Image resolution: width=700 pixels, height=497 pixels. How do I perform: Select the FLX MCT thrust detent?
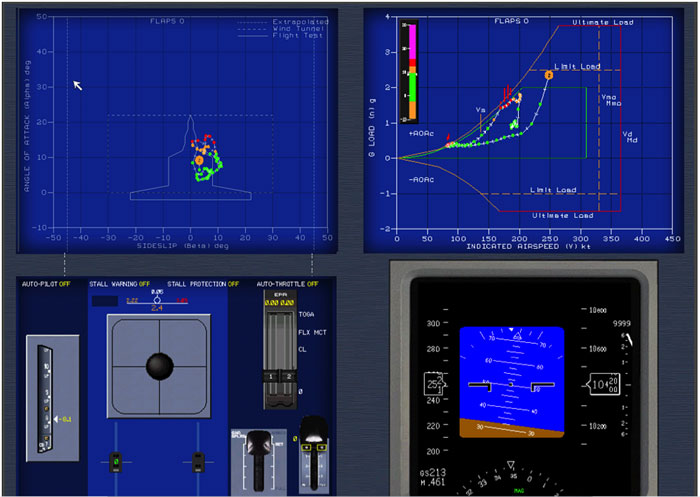(312, 332)
